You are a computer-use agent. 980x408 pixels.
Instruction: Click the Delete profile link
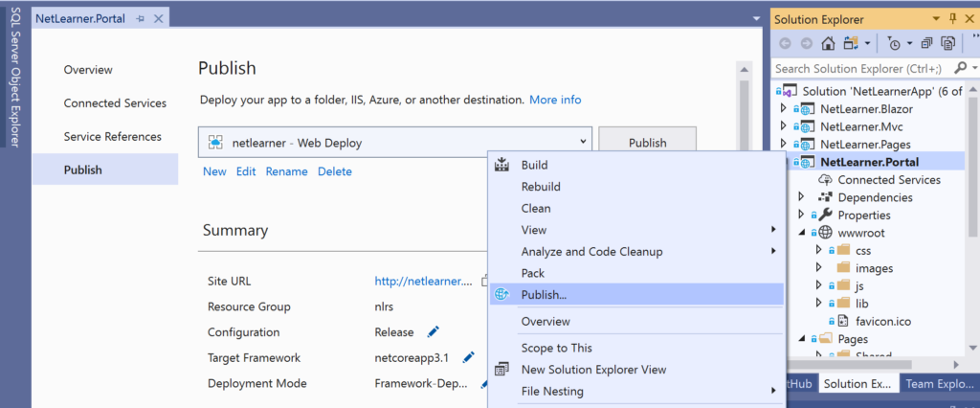pyautogui.click(x=335, y=171)
